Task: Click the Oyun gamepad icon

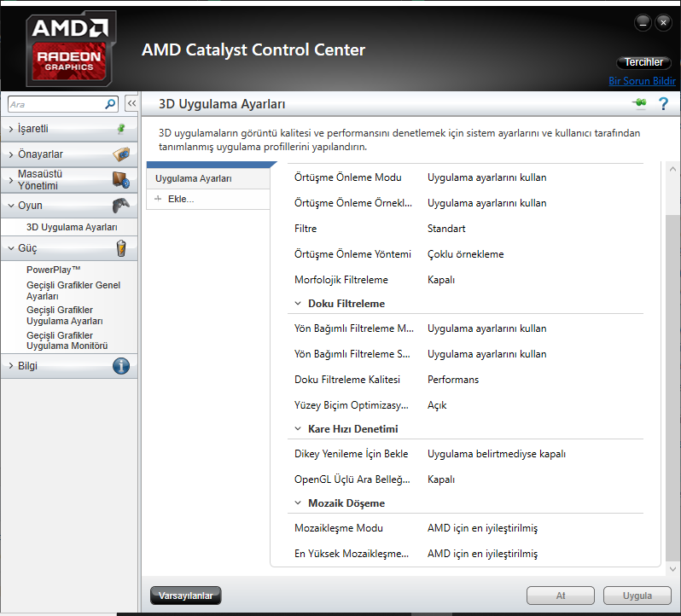Action: click(121, 206)
